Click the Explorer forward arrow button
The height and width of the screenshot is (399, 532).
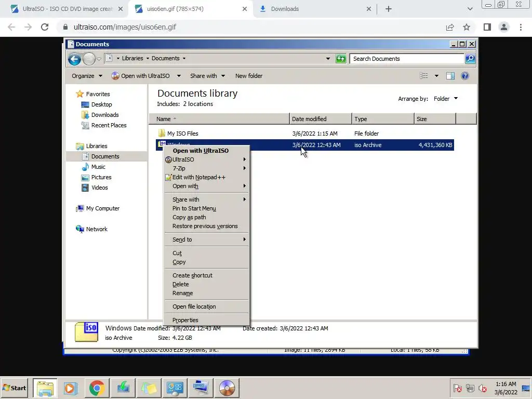point(89,59)
